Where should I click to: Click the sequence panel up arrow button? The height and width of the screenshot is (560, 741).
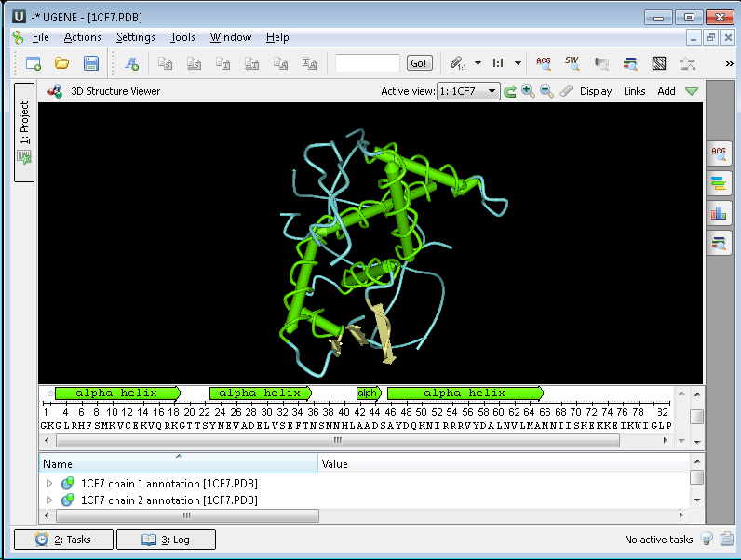click(697, 394)
